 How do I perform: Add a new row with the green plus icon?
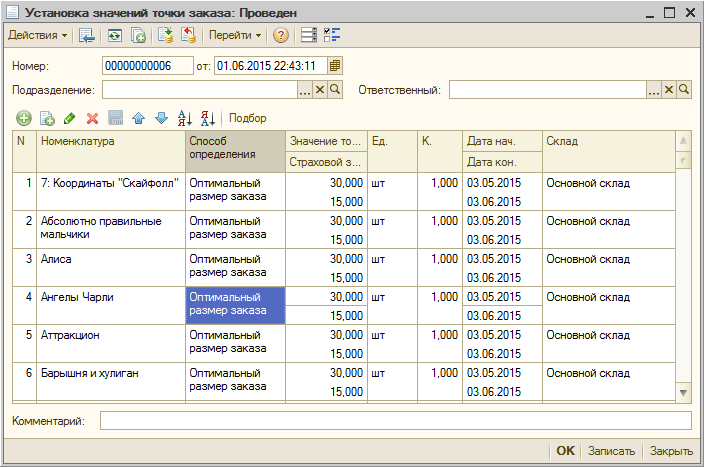(x=24, y=118)
